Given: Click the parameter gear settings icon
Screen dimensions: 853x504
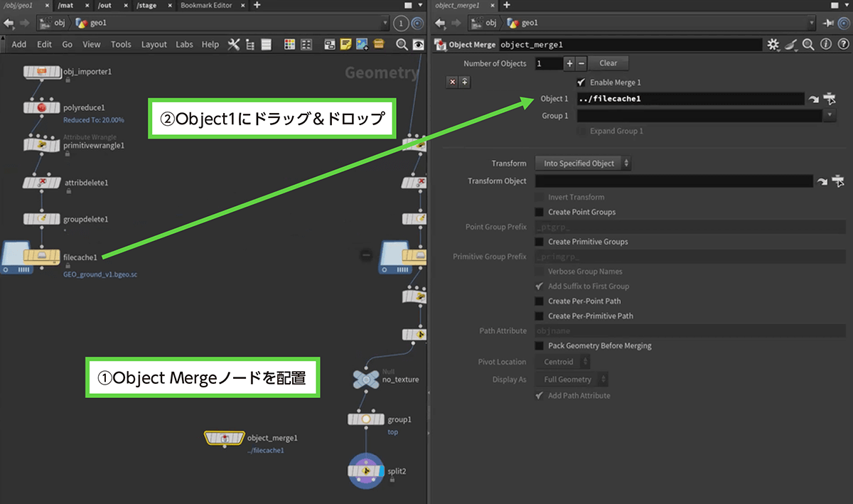Looking at the screenshot, I should click(x=773, y=45).
